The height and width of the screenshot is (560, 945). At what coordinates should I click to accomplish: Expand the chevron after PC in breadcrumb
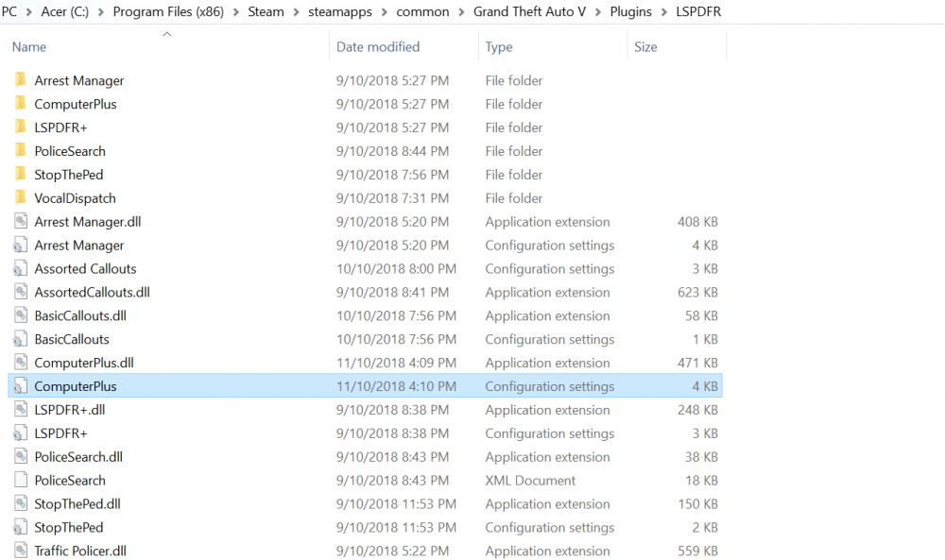29,12
